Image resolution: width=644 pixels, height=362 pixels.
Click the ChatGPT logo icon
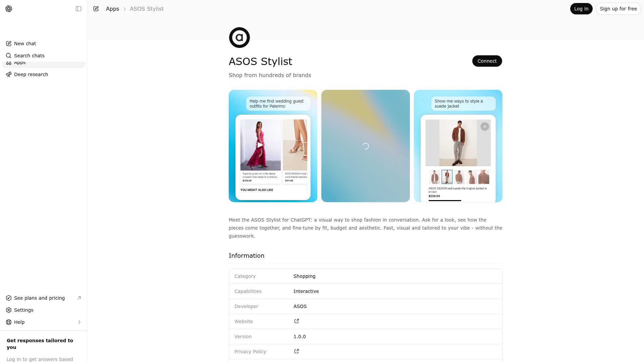pos(9,9)
